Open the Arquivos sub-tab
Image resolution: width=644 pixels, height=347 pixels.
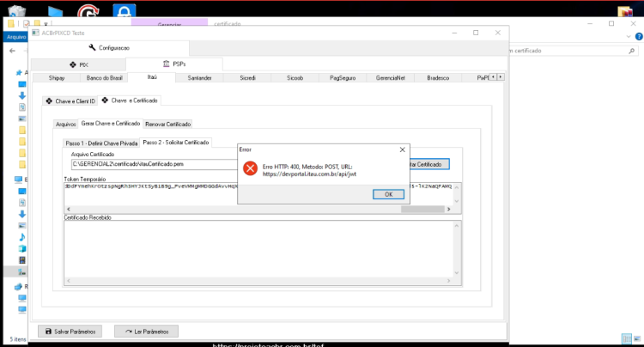point(66,124)
